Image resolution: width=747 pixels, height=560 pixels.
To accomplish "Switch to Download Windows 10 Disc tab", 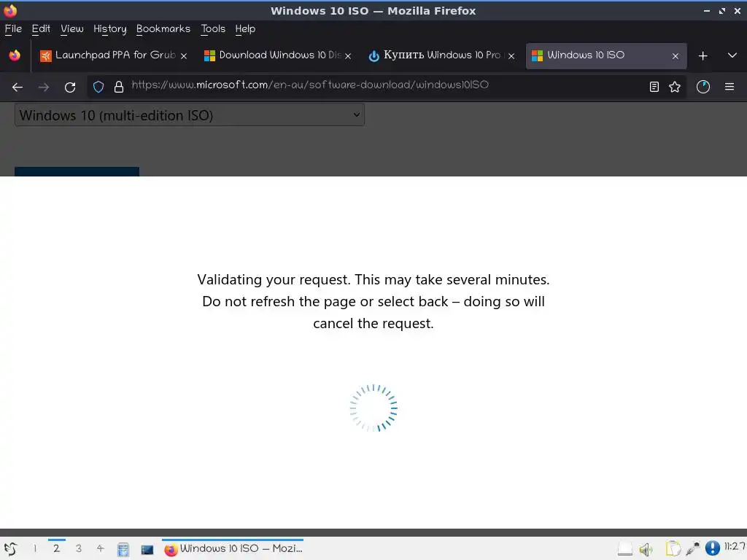I will click(279, 55).
